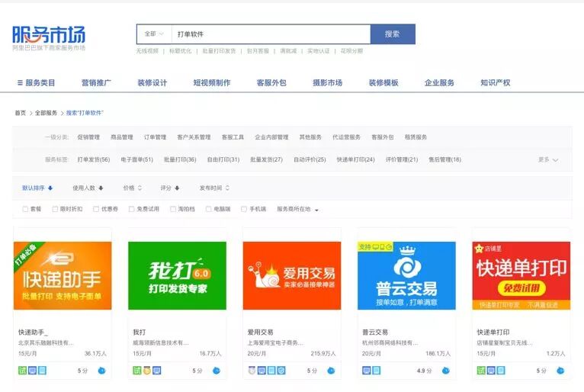Expand 更多 service tags
Image resolution: width=584 pixels, height=392 pixels.
pyautogui.click(x=548, y=159)
